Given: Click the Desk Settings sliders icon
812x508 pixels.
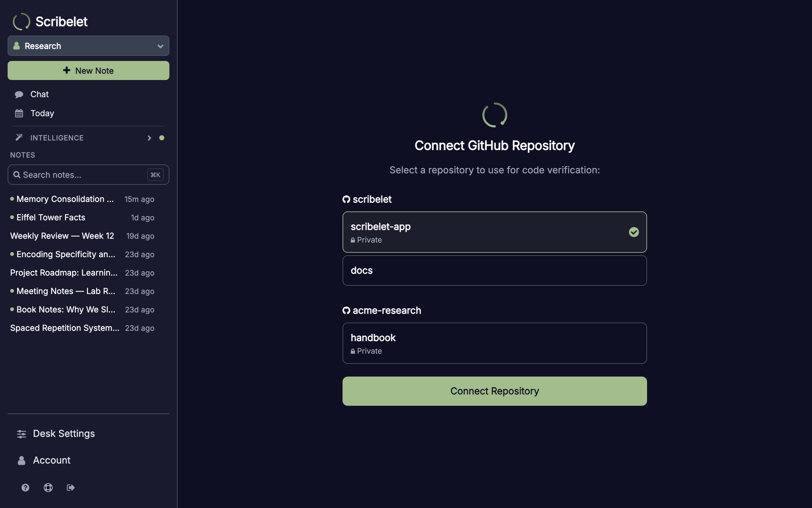Looking at the screenshot, I should [x=22, y=434].
